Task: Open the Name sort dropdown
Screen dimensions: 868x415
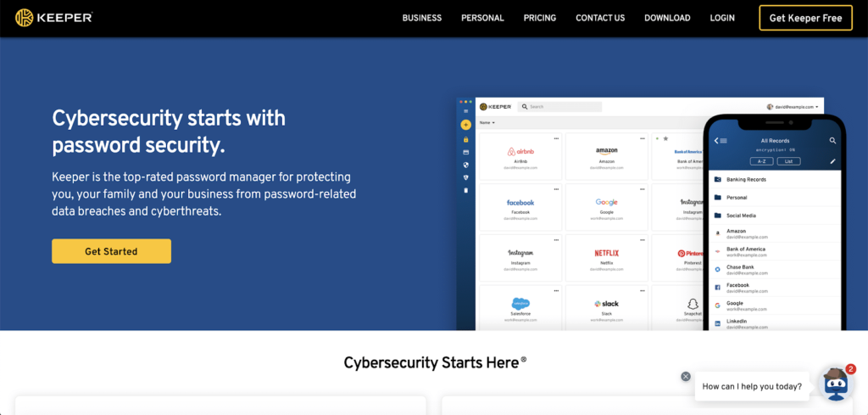Action: [x=488, y=123]
